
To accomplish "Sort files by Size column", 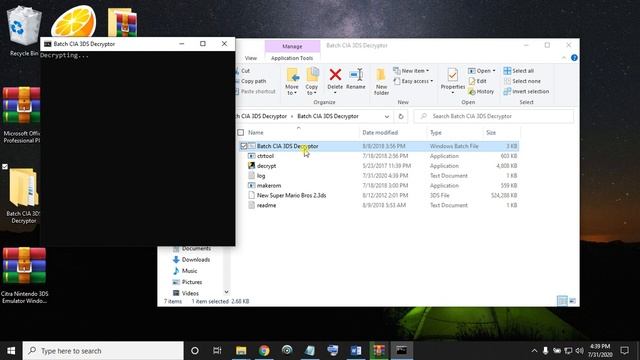I will coord(491,132).
